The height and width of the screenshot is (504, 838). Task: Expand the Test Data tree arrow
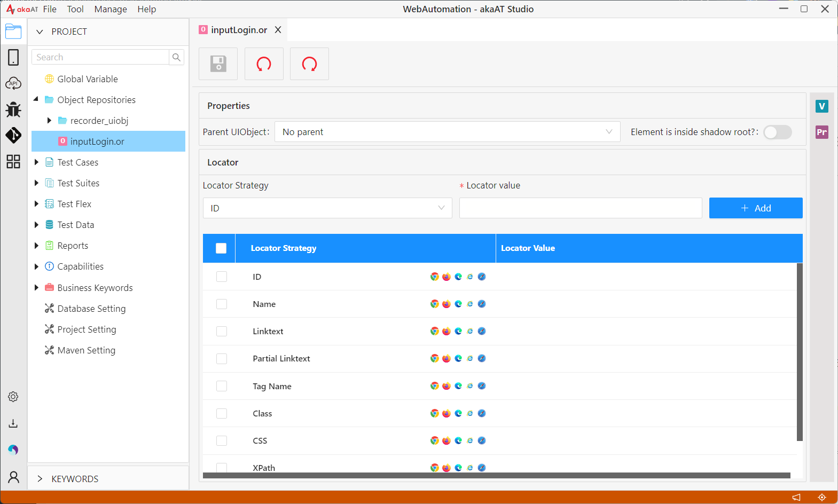tap(36, 225)
